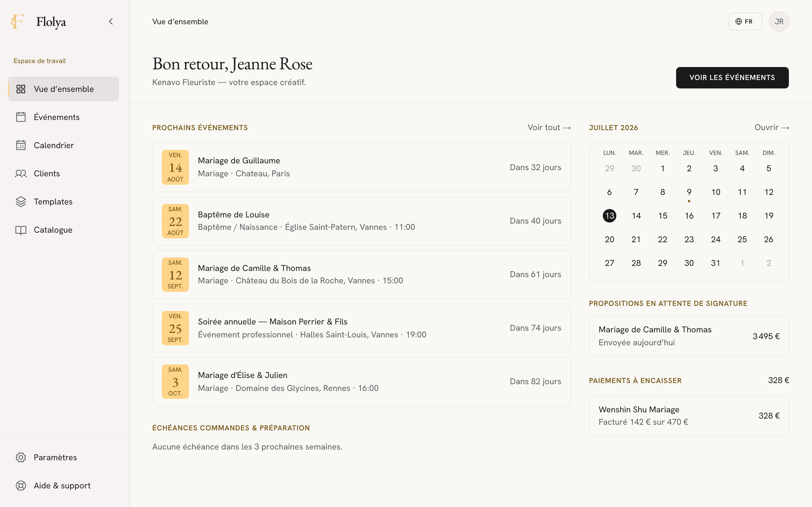
Task: Select the Vue d'ensemble menu item
Action: coord(63,89)
